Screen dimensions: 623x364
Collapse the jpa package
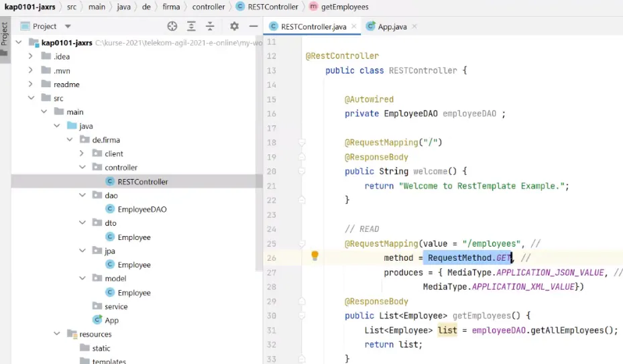tap(82, 250)
